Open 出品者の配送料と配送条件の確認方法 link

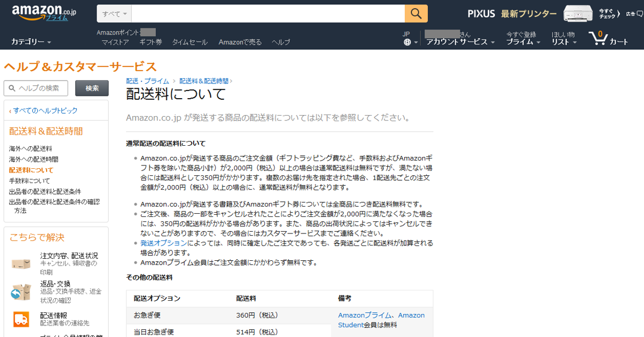[54, 206]
